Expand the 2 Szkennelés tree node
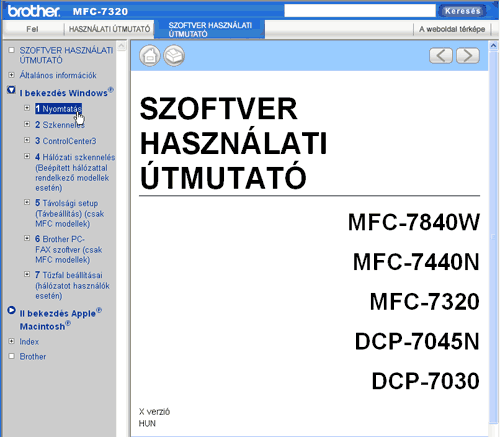Screen dimensions: 500x437 27,124
